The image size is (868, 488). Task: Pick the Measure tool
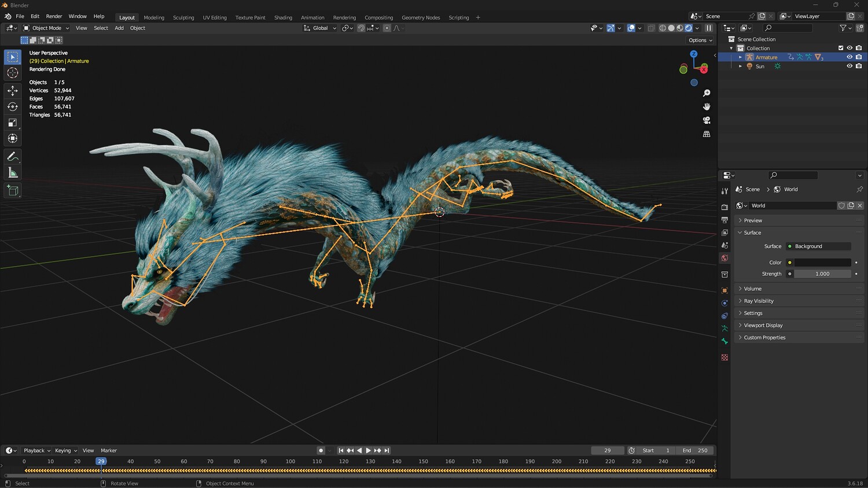13,173
